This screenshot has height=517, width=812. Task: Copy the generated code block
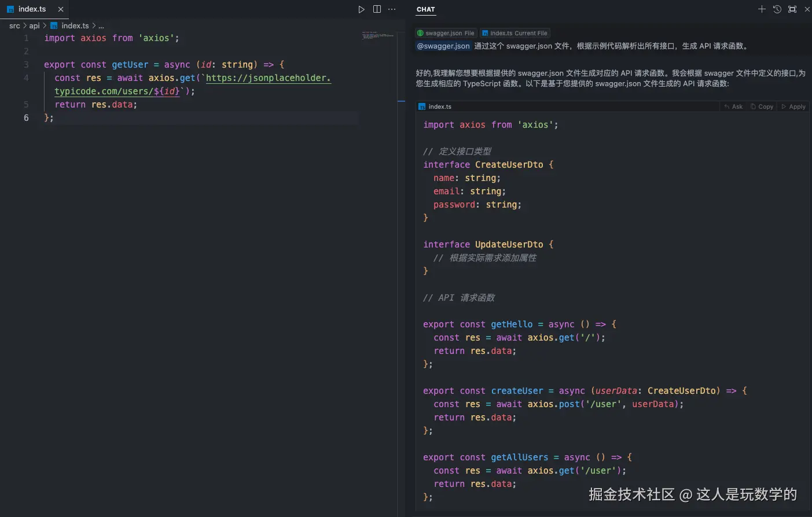762,106
